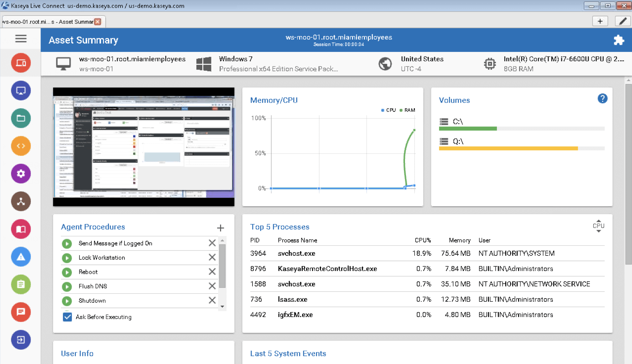Open the Event Viewer book icon

[20, 229]
